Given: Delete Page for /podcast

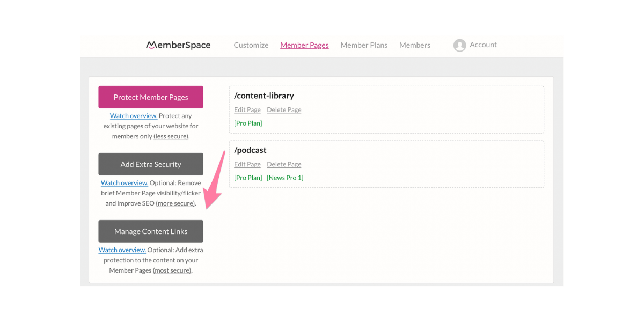Looking at the screenshot, I should point(284,165).
